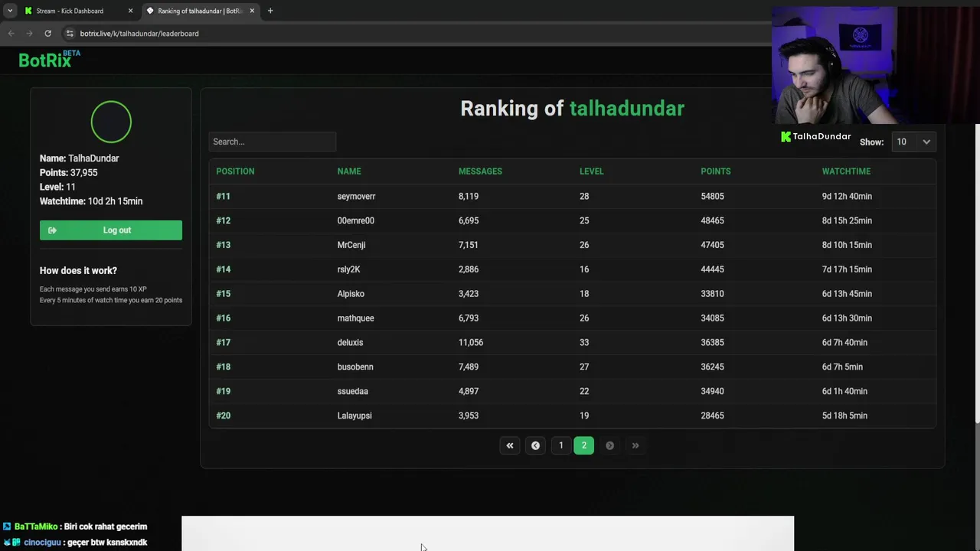Click sidebar Watchtime: 10d 2h 15min
980x551 pixels.
[91, 201]
